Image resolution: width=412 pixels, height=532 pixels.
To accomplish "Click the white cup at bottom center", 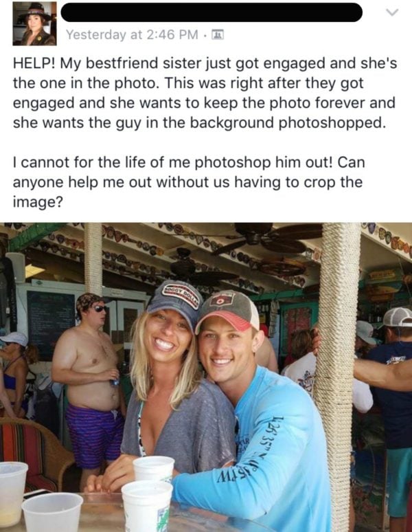I will pos(147,506).
